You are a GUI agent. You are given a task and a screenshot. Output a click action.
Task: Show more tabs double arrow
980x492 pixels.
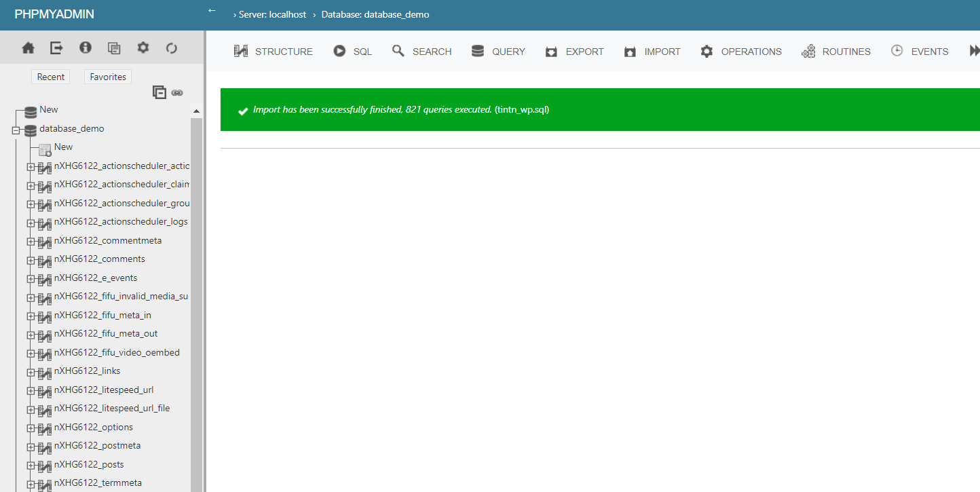pyautogui.click(x=974, y=51)
